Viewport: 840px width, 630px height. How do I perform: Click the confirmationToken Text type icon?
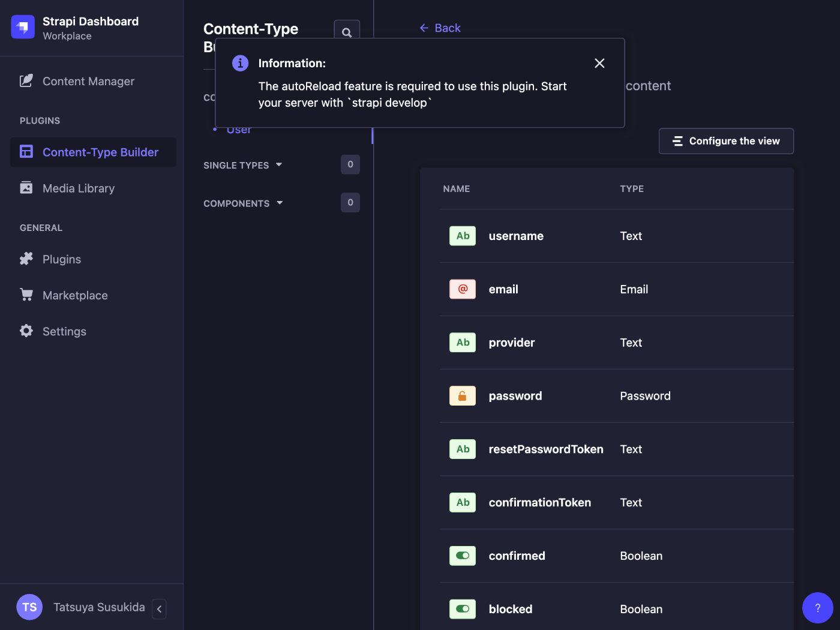[x=463, y=502]
